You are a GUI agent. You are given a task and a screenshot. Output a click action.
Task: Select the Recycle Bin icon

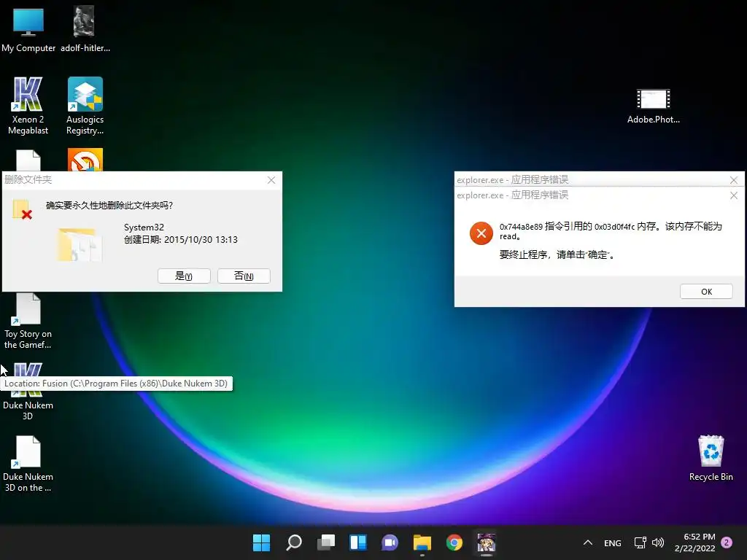[x=711, y=458]
